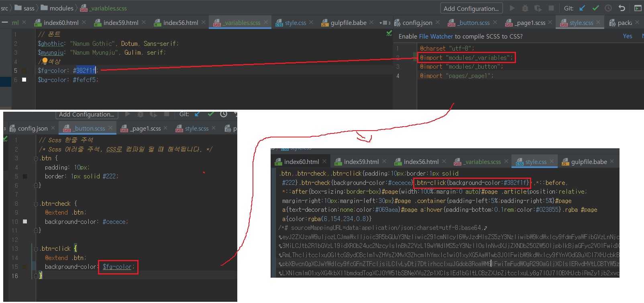
Task: Close the index60.html tab in the top editor
Action: tap(84, 23)
